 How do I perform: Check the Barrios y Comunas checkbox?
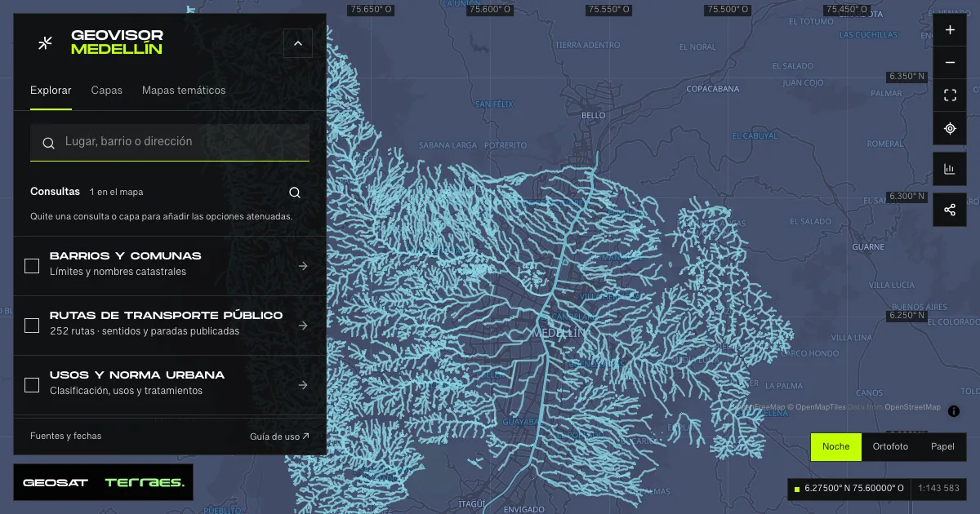click(32, 265)
